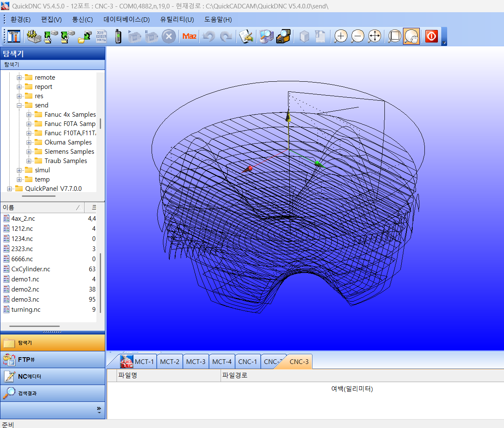Viewport: 504px width, 428px height.
Task: Open the FTP뷰 panel button
Action: (53, 360)
